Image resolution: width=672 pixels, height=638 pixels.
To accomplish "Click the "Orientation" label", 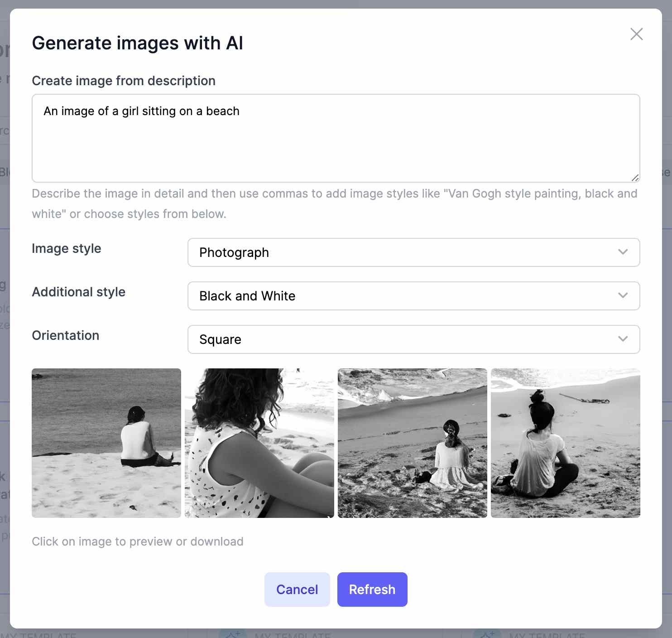I will point(66,335).
